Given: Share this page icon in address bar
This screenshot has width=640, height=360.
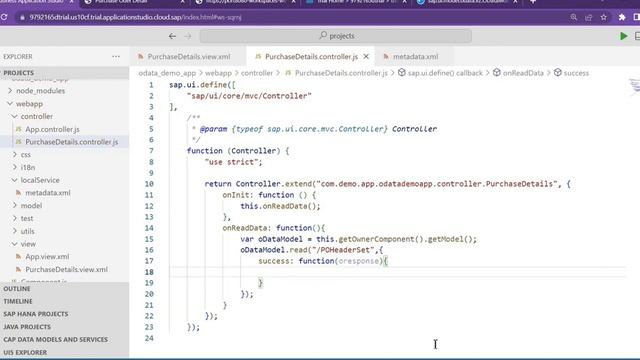Looking at the screenshot, I should [589, 17].
